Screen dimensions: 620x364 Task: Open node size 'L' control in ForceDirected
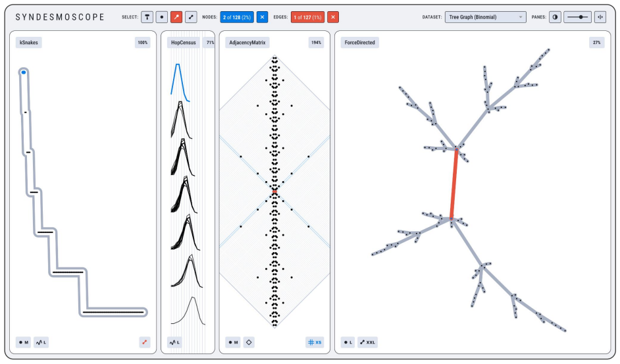(x=348, y=342)
